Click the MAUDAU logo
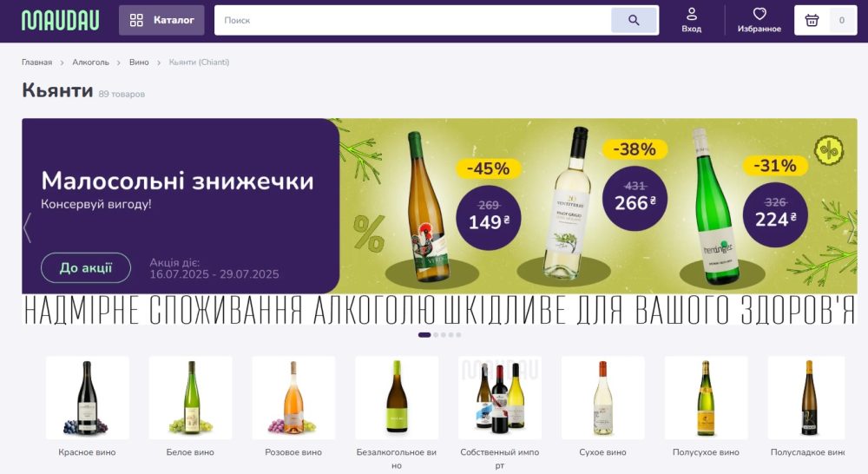Image resolution: width=868 pixels, height=474 pixels. [x=61, y=21]
